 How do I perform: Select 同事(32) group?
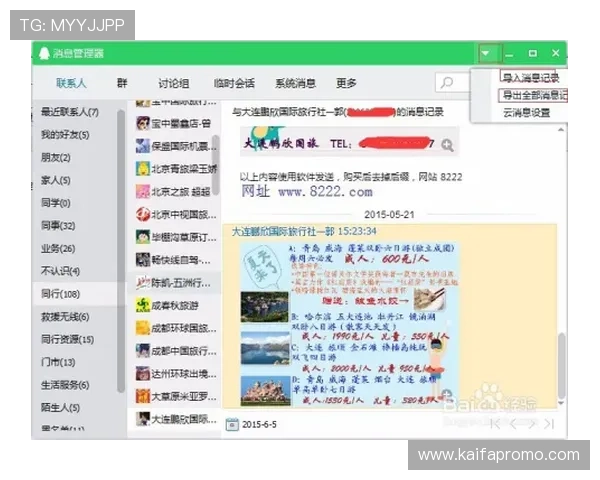point(58,225)
